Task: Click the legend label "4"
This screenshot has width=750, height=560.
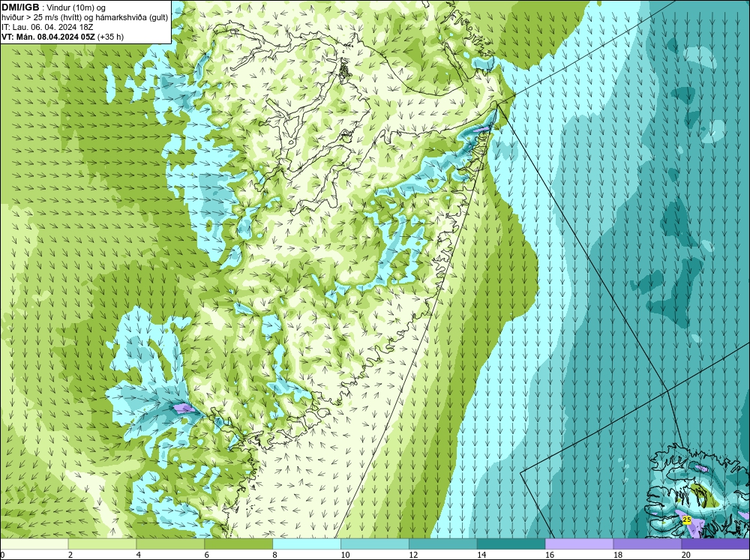Action: [x=138, y=555]
